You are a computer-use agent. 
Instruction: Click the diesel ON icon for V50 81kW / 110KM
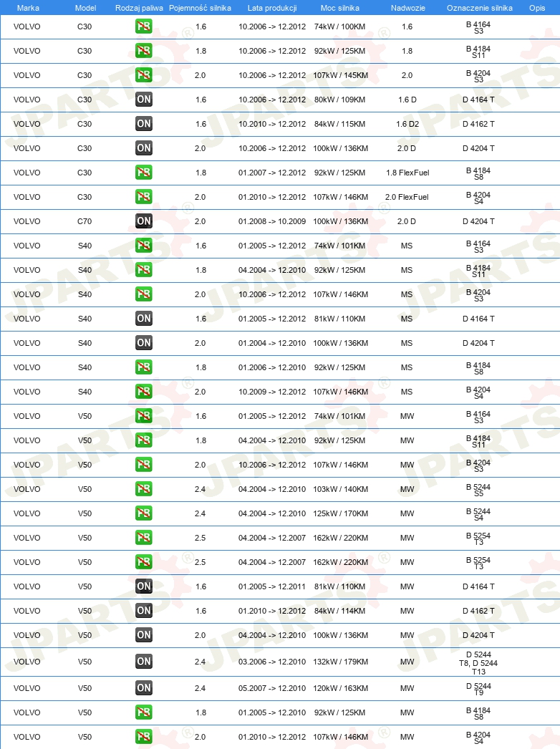[x=144, y=586]
